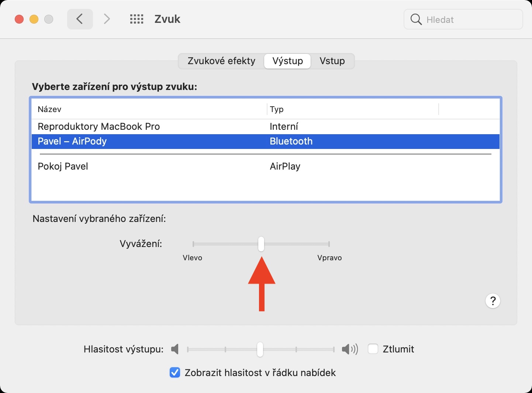Viewport: 532px width, 393px height.
Task: Click the Vyvážení balance slider knob
Action: [x=261, y=244]
